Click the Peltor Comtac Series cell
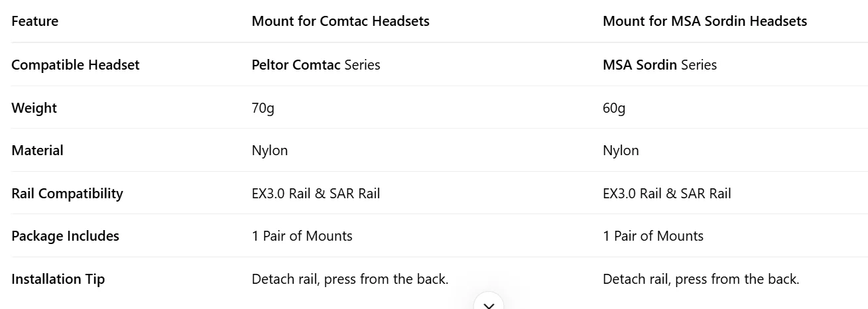This screenshot has width=868, height=309. click(316, 65)
